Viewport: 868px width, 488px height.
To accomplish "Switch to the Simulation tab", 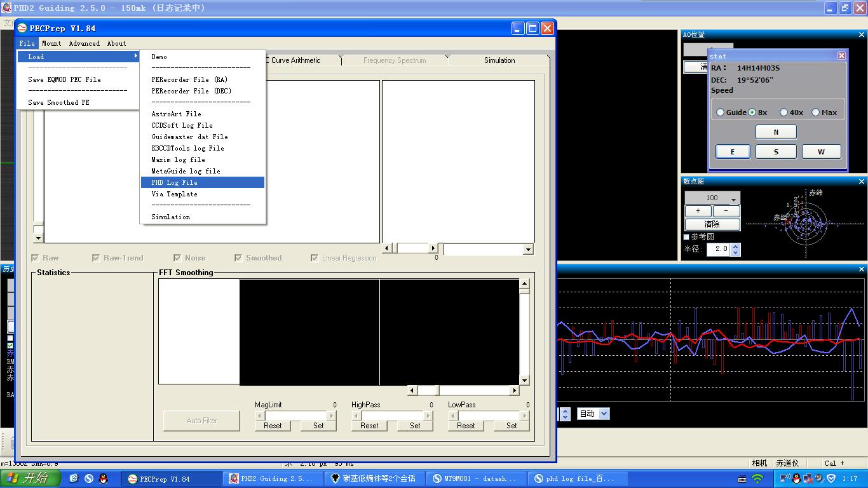I will pos(499,60).
